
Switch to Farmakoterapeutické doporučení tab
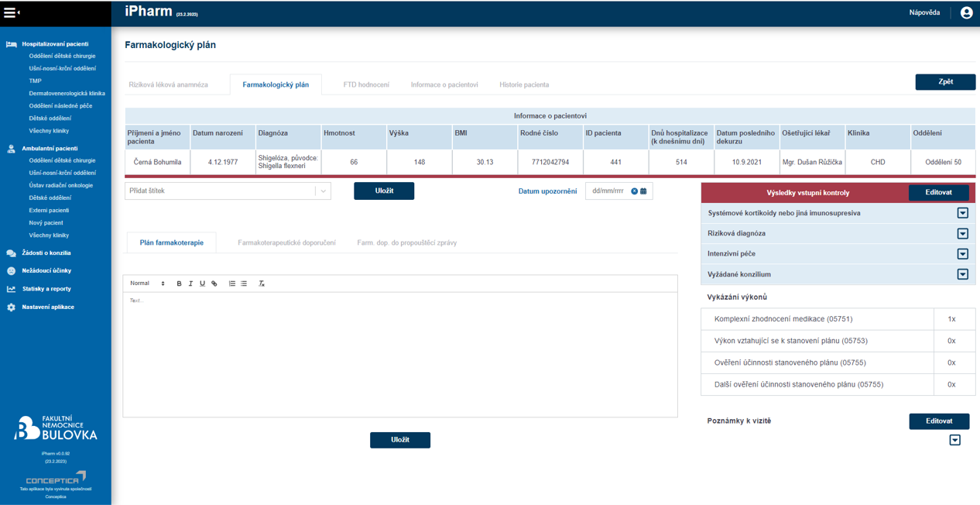pyautogui.click(x=286, y=242)
